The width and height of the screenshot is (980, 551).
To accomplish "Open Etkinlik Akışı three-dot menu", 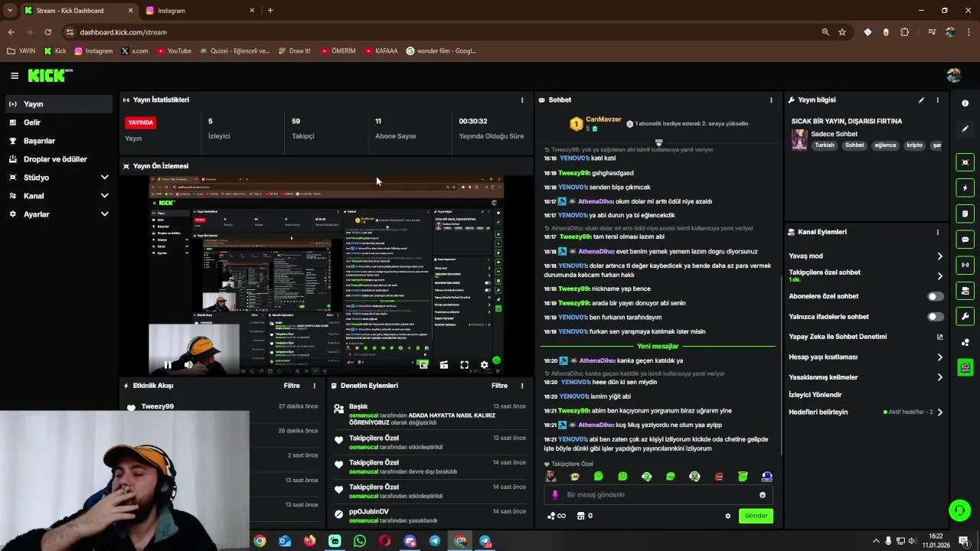I will [x=314, y=386].
